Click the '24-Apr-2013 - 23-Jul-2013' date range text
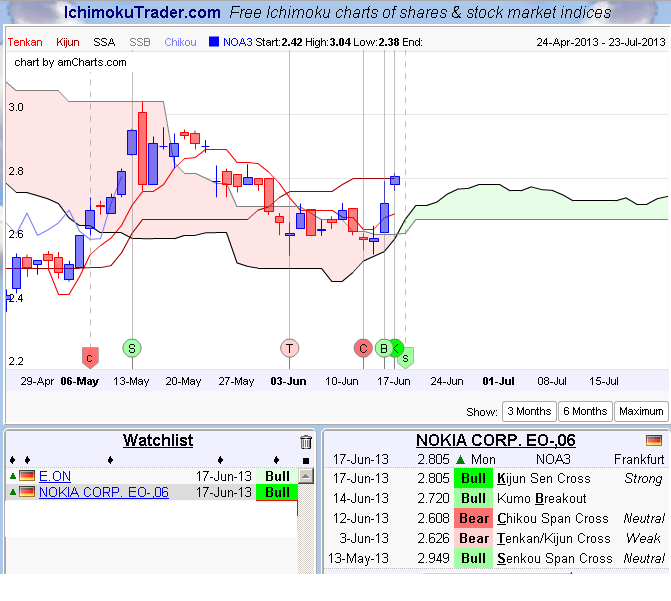This screenshot has width=671, height=601. tap(601, 42)
